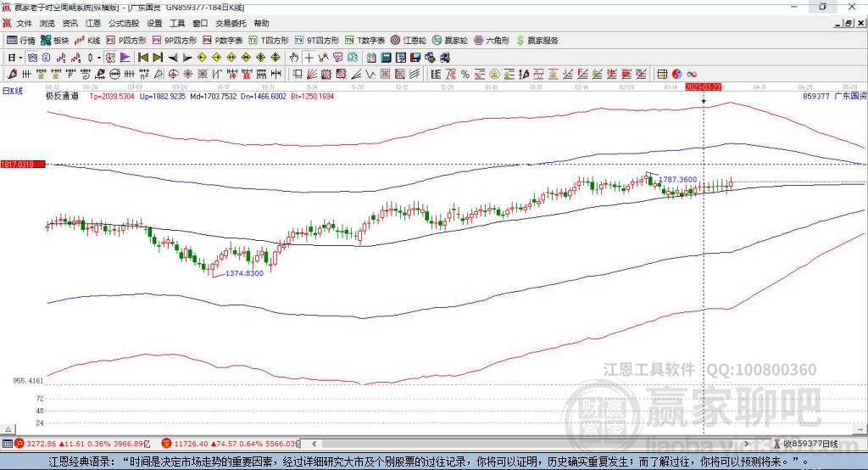The height and width of the screenshot is (470, 868).
Task: Click the spiral tool icon
Action: pos(86,75)
